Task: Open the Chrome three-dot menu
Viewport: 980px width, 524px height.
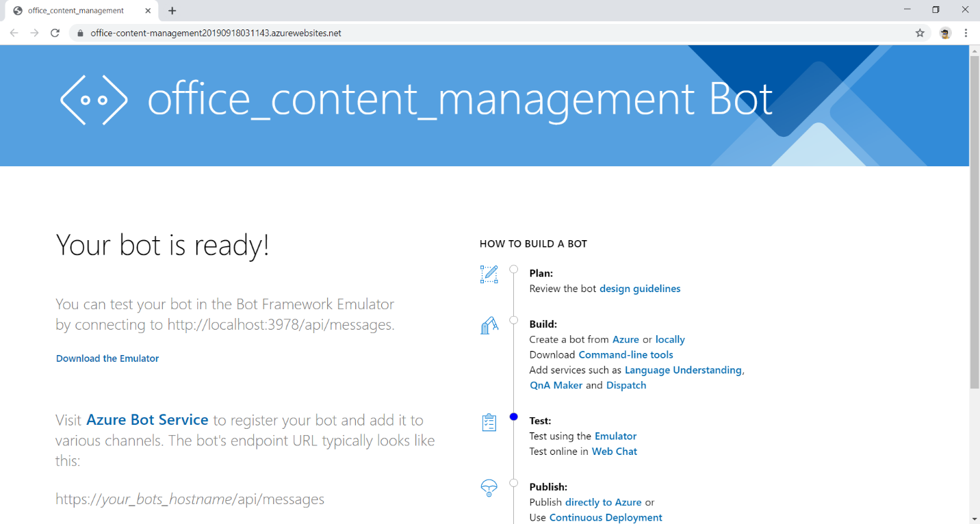Action: click(x=966, y=33)
